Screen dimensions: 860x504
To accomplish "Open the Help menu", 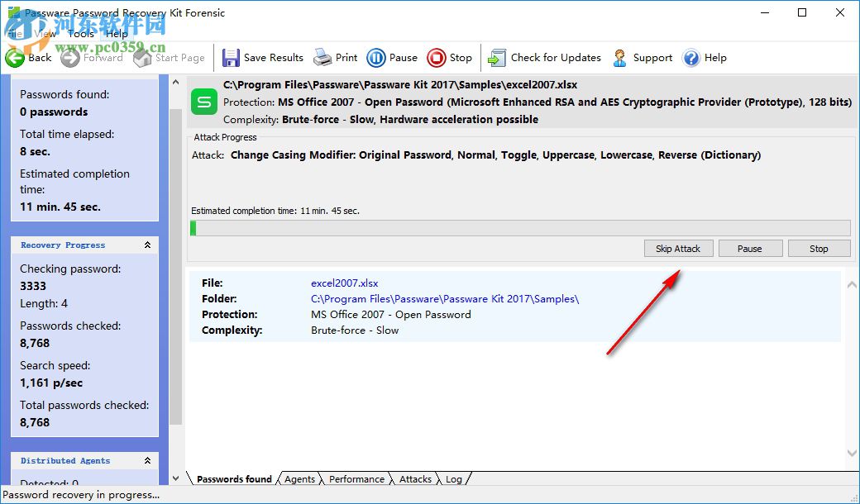I will click(x=117, y=33).
